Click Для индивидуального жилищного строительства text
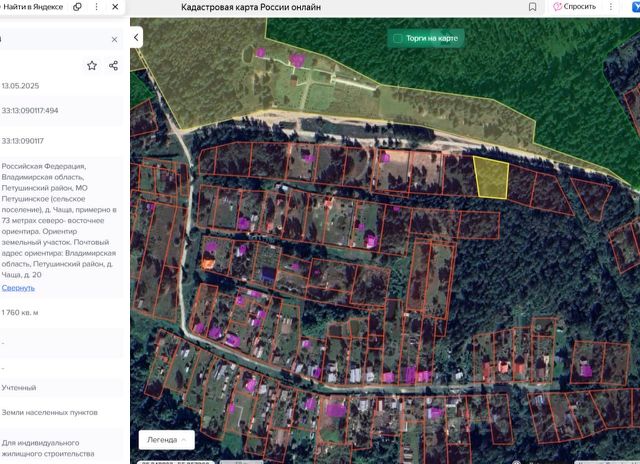 pyautogui.click(x=48, y=448)
